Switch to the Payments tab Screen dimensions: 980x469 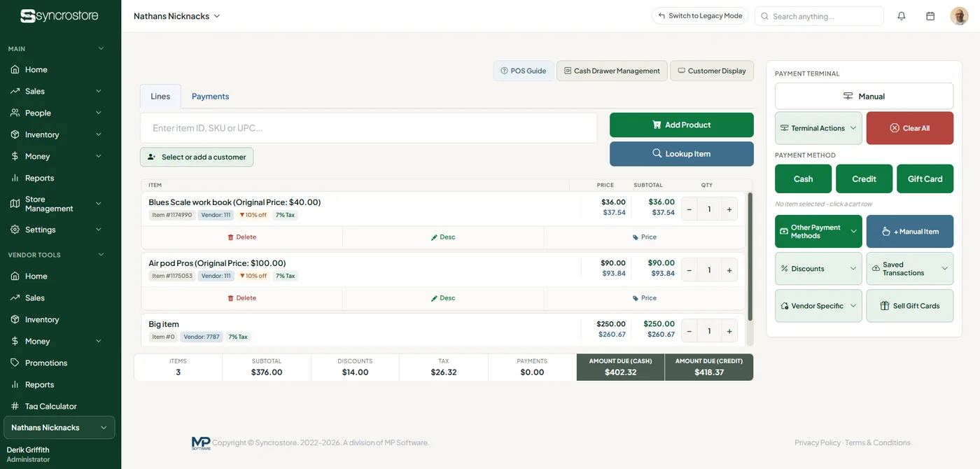210,97
